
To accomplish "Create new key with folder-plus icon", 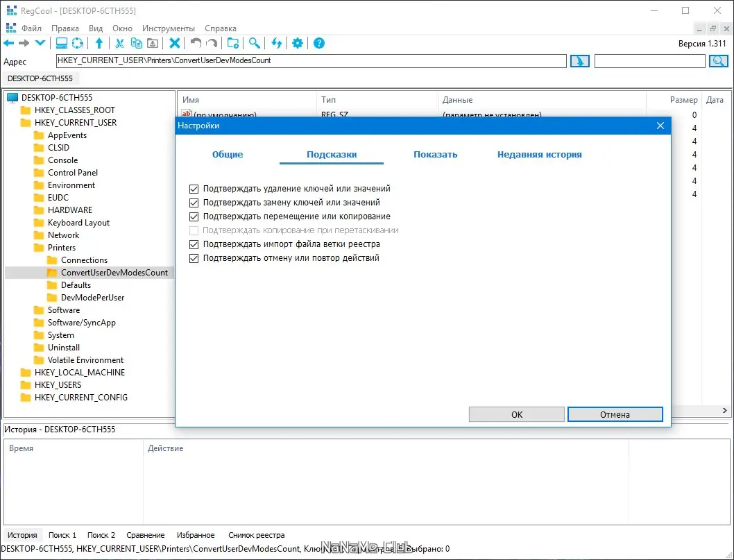I will point(232,43).
